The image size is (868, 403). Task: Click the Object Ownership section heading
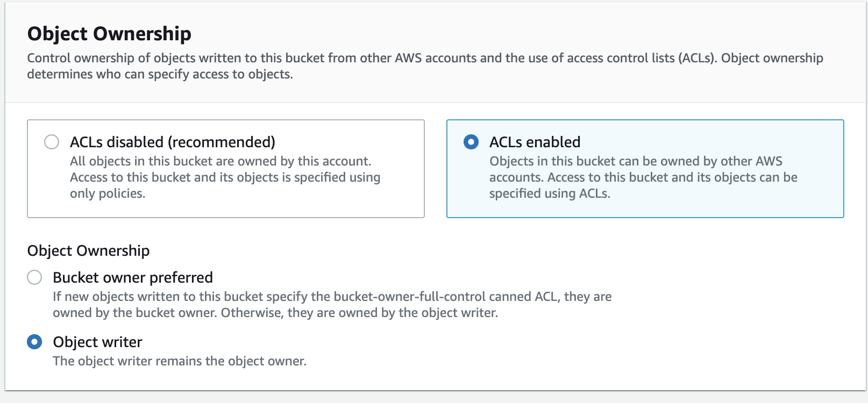click(109, 33)
